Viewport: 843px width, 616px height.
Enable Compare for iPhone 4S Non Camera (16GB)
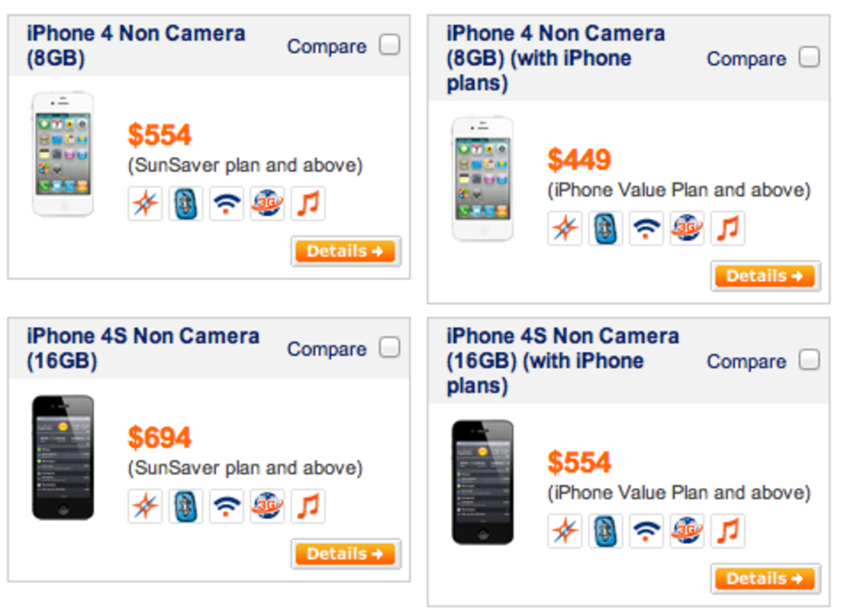click(389, 348)
